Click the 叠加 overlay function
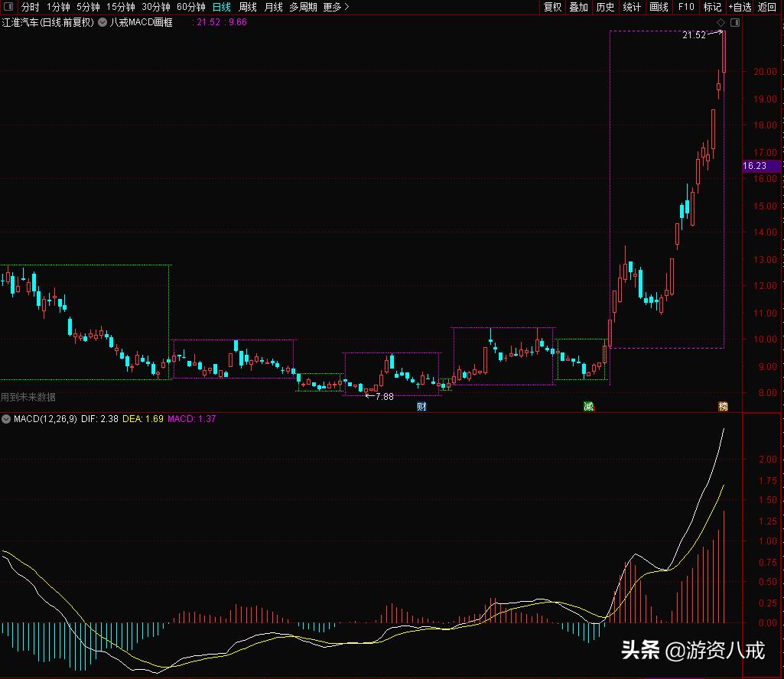This screenshot has width=784, height=679. 578,7
